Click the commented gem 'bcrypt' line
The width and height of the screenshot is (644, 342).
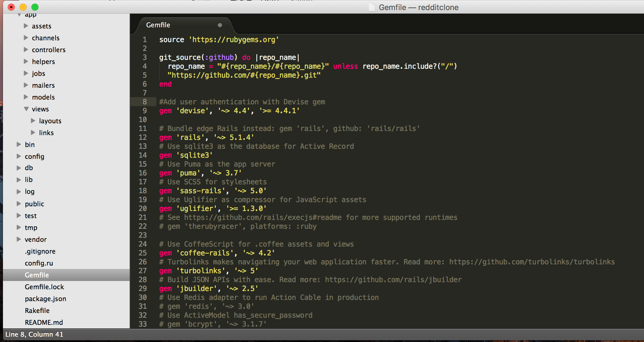213,324
